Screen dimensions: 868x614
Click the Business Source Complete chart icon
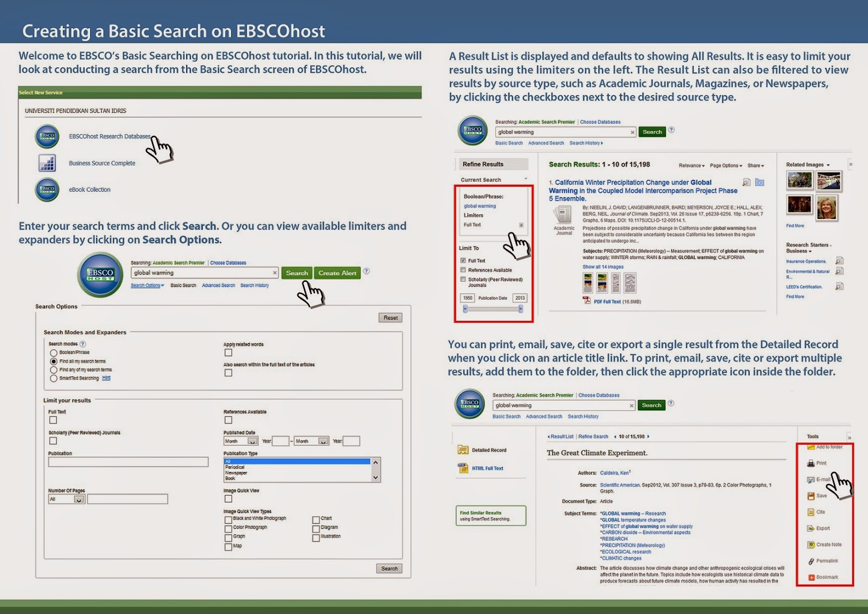[47, 163]
